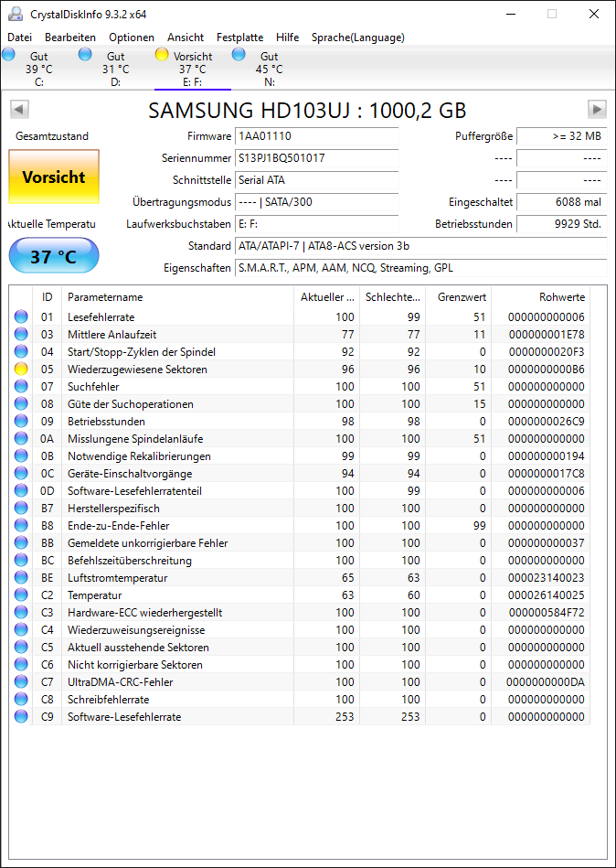
Task: Click the Puffergröße field >= 32 MB
Action: click(562, 136)
